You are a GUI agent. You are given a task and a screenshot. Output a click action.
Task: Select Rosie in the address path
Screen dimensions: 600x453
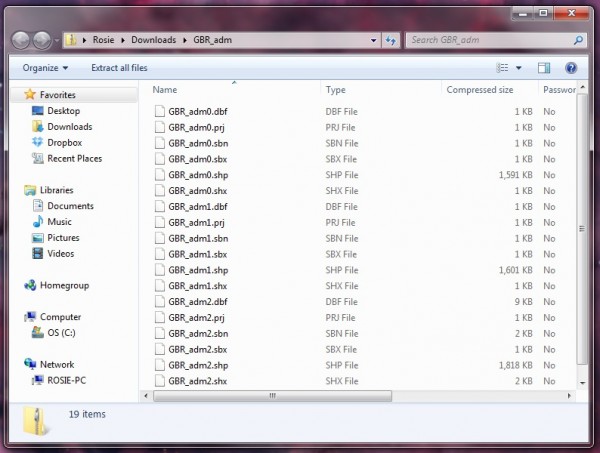(x=103, y=40)
